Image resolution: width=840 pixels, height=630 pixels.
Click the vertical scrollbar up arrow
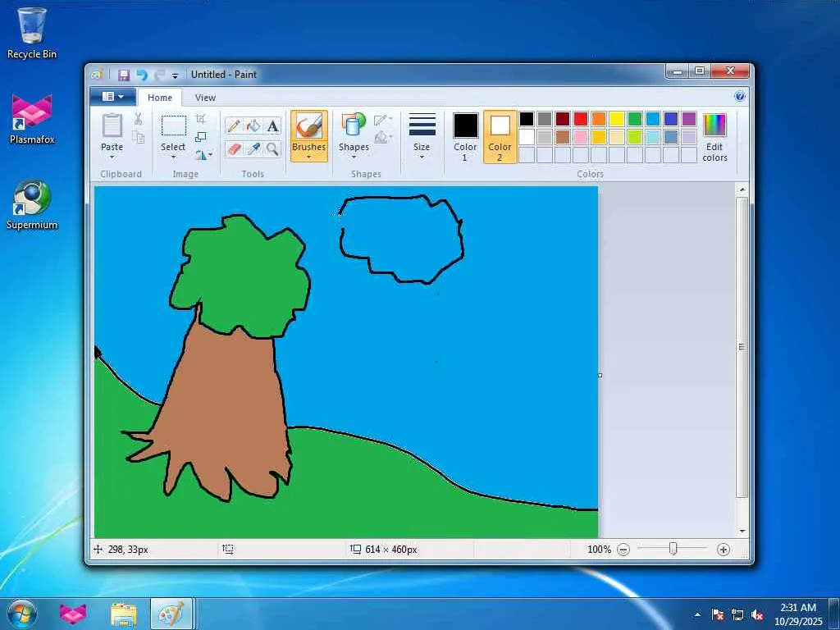coord(742,189)
